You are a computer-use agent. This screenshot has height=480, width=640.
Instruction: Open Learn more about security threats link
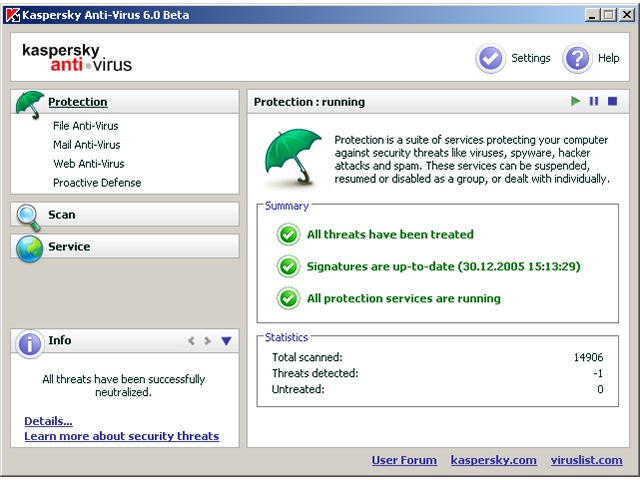[122, 436]
